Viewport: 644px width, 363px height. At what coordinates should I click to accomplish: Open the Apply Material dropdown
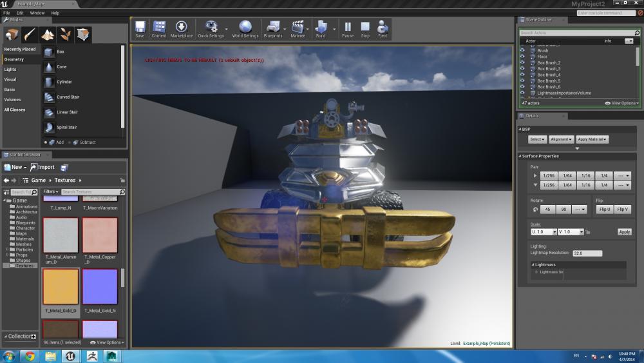click(x=592, y=139)
